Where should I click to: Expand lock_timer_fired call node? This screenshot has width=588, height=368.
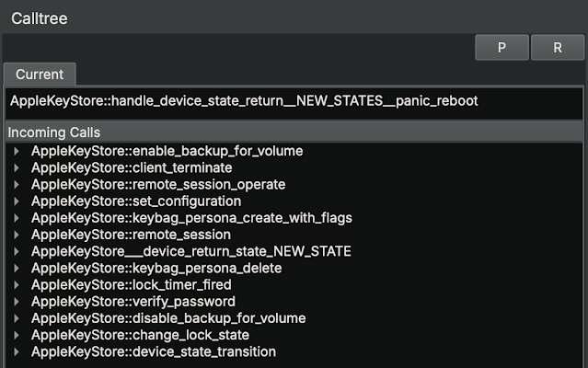(17, 284)
